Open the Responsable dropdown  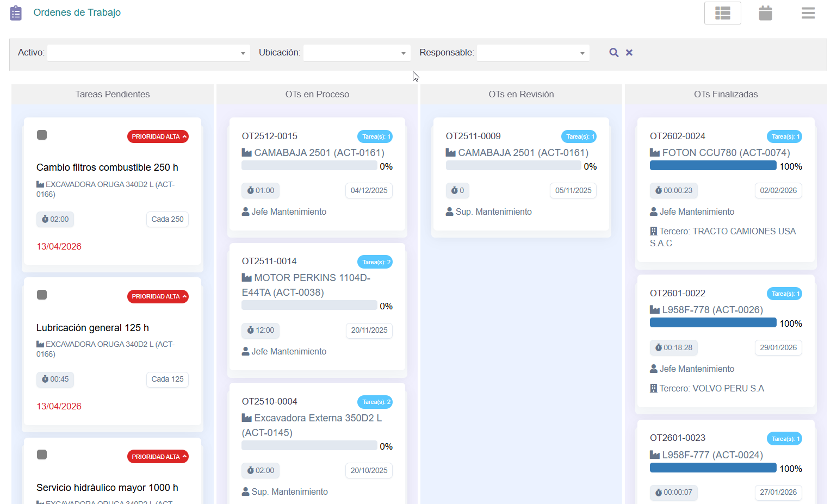click(x=532, y=53)
